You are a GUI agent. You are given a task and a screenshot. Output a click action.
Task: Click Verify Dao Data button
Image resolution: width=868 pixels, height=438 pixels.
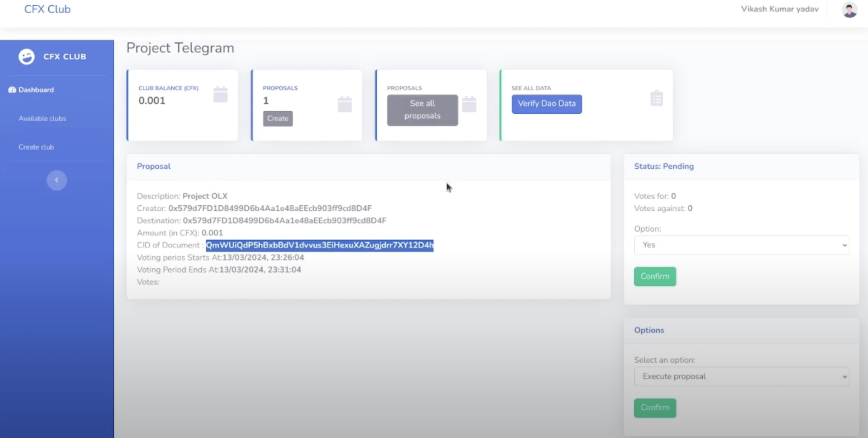point(546,104)
